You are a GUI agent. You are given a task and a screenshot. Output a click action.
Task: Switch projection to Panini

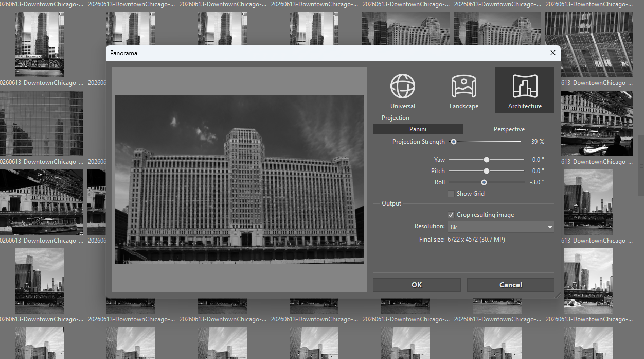(x=418, y=129)
